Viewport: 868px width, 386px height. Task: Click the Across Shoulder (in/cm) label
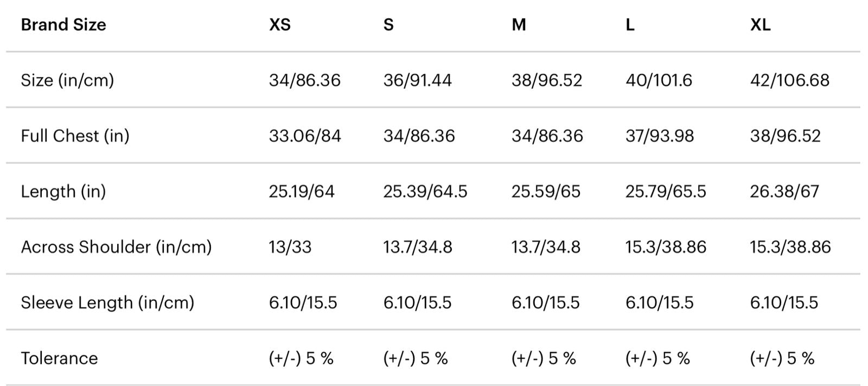pos(116,247)
